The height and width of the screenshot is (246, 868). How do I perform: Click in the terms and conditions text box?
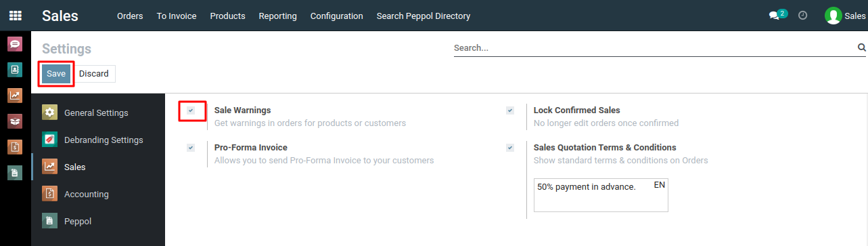601,195
